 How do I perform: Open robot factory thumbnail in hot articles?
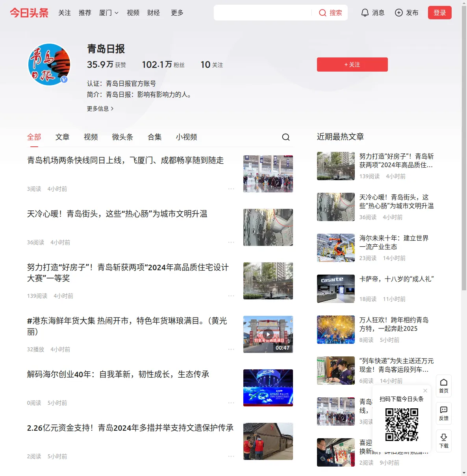click(x=336, y=248)
